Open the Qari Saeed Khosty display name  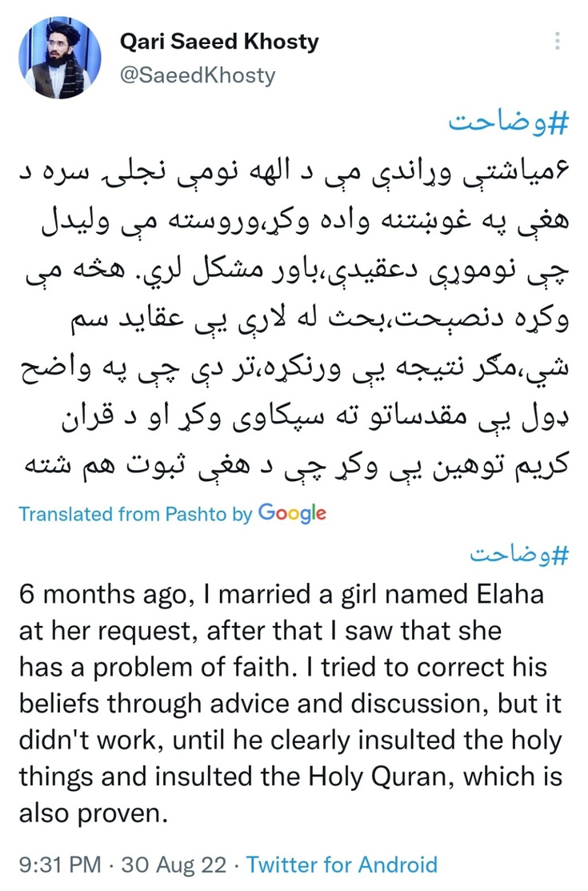coord(219,42)
